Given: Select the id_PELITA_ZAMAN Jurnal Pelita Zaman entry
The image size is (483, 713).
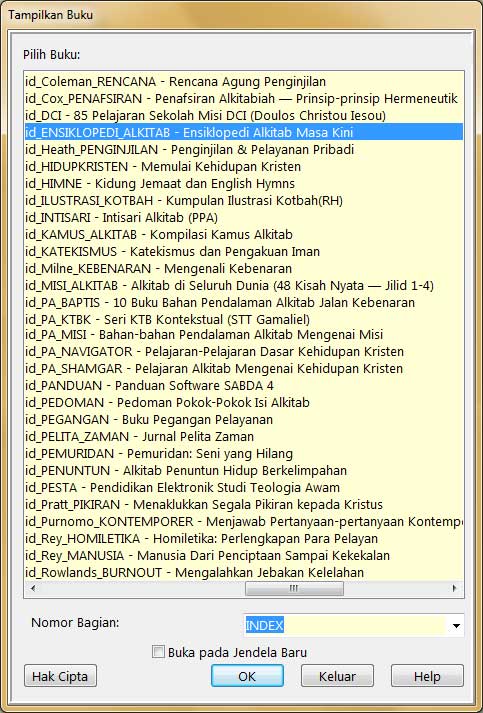Looking at the screenshot, I should [x=244, y=436].
